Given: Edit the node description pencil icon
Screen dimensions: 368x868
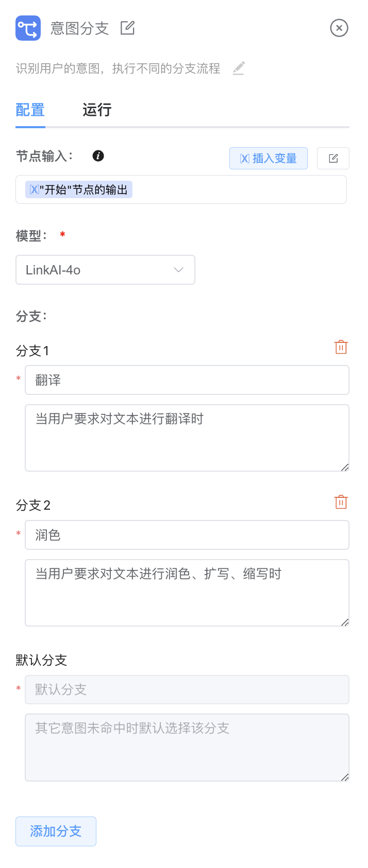Looking at the screenshot, I should coord(238,68).
